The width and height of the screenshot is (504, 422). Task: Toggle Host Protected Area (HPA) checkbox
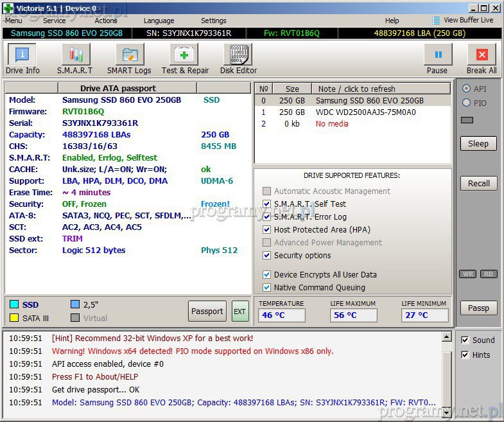coord(267,230)
